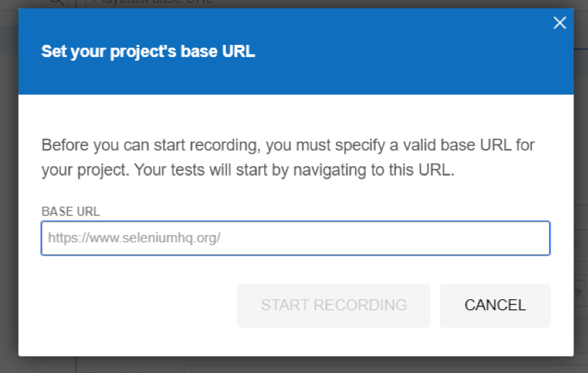Viewport: 588px width, 373px height.
Task: Click the right end of the BASE URL field
Action: click(x=535, y=238)
